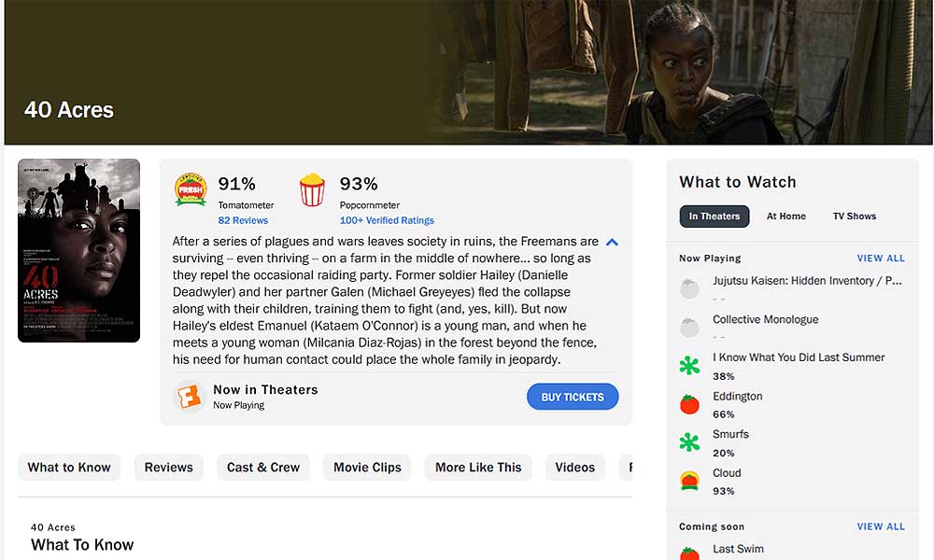Collapse the synopsis with the blue chevron
The height and width of the screenshot is (560, 934).
(x=612, y=243)
